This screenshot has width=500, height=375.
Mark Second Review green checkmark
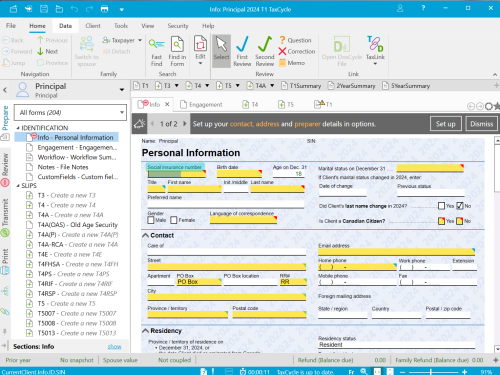265,51
